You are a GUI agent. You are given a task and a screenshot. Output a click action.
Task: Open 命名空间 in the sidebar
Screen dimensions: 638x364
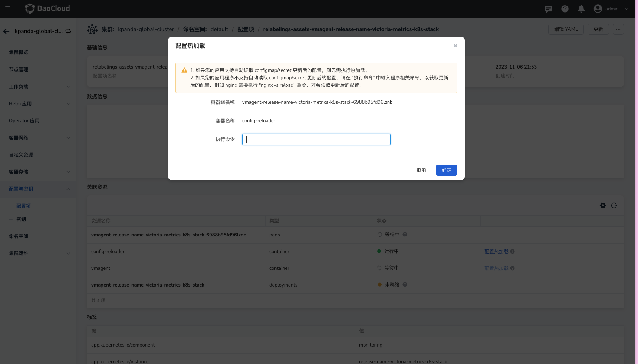[x=19, y=236]
